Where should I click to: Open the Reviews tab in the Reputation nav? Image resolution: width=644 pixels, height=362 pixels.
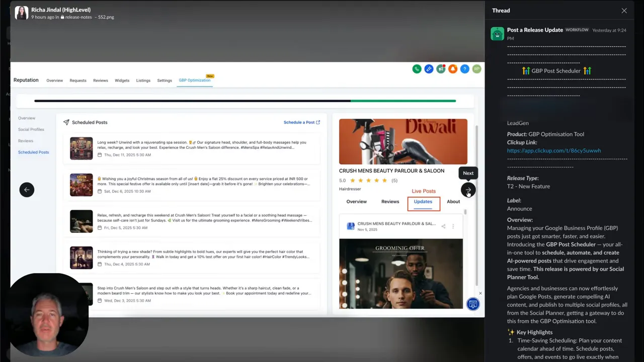[x=101, y=80]
